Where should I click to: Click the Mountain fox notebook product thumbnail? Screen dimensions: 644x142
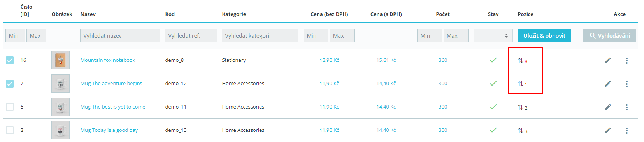coord(60,60)
